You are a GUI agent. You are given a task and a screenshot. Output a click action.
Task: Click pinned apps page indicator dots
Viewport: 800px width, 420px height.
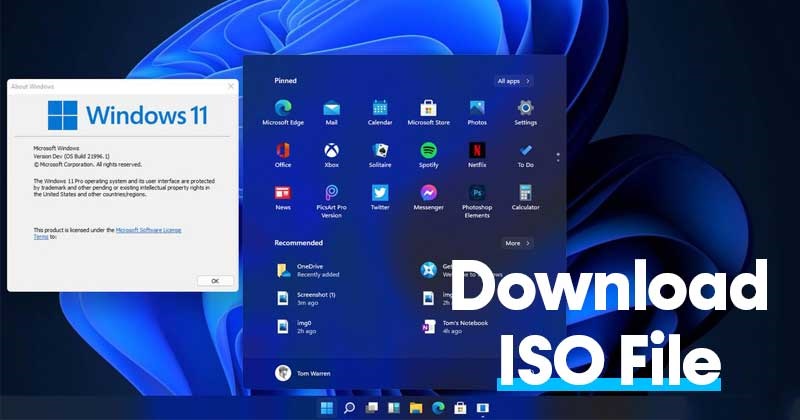pyautogui.click(x=558, y=157)
